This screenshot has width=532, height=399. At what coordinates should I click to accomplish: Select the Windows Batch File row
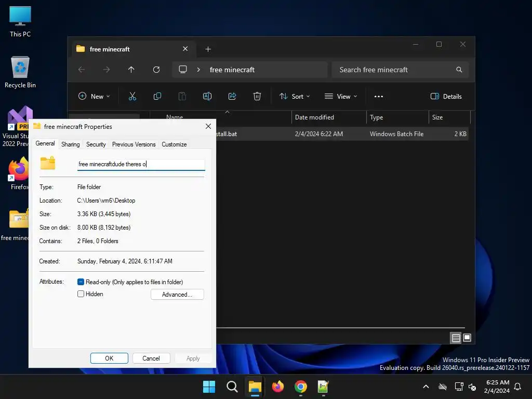[342, 134]
